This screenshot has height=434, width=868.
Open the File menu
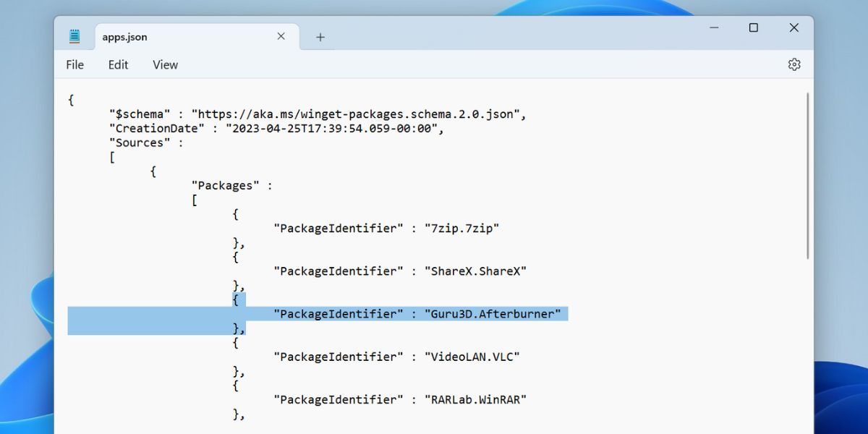74,64
